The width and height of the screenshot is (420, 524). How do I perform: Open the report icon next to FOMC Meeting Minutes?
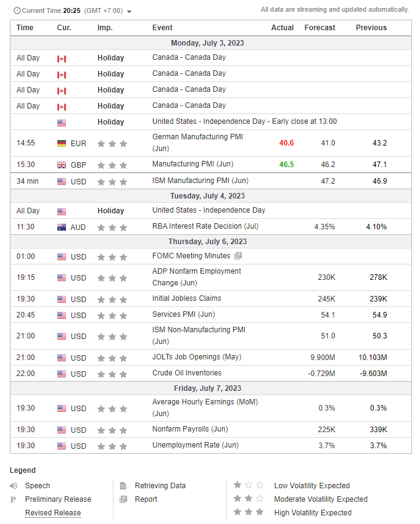[238, 256]
